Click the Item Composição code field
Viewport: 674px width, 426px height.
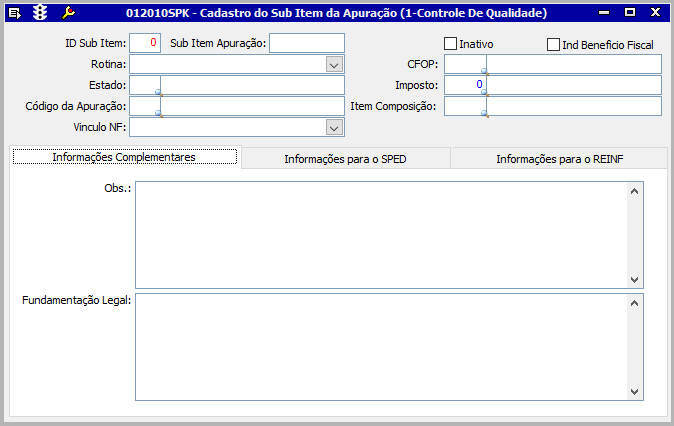(x=465, y=106)
